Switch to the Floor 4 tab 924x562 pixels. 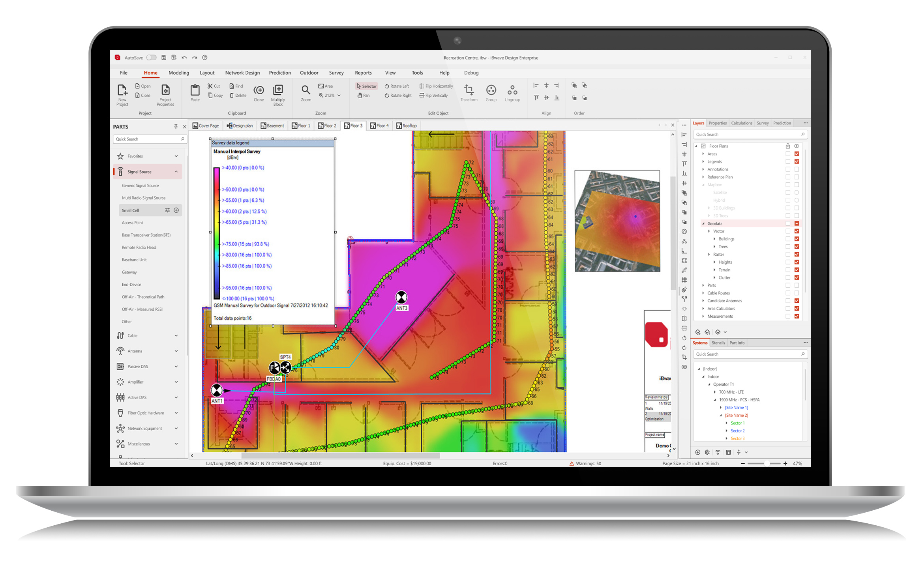(379, 126)
